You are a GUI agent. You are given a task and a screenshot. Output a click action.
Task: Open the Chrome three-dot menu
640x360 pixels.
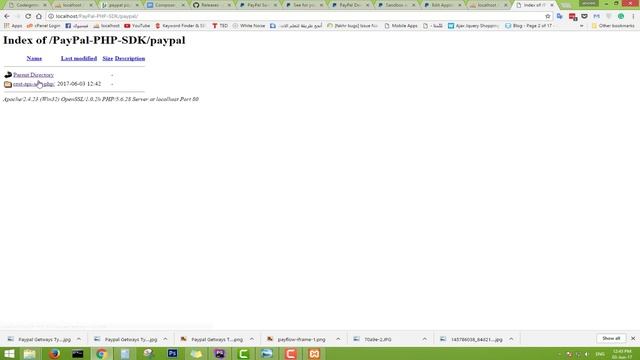(x=633, y=16)
